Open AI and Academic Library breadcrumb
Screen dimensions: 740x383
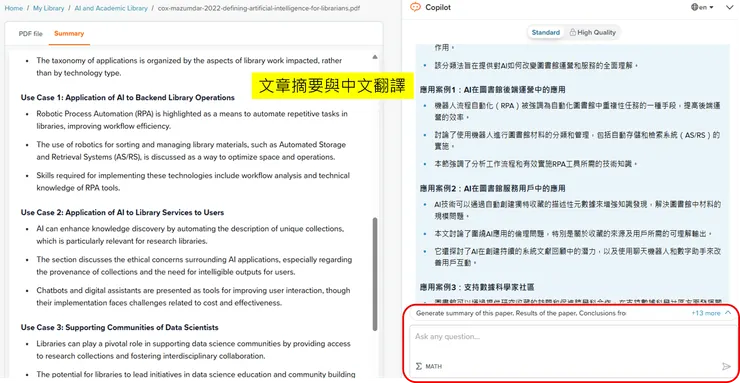(x=111, y=8)
